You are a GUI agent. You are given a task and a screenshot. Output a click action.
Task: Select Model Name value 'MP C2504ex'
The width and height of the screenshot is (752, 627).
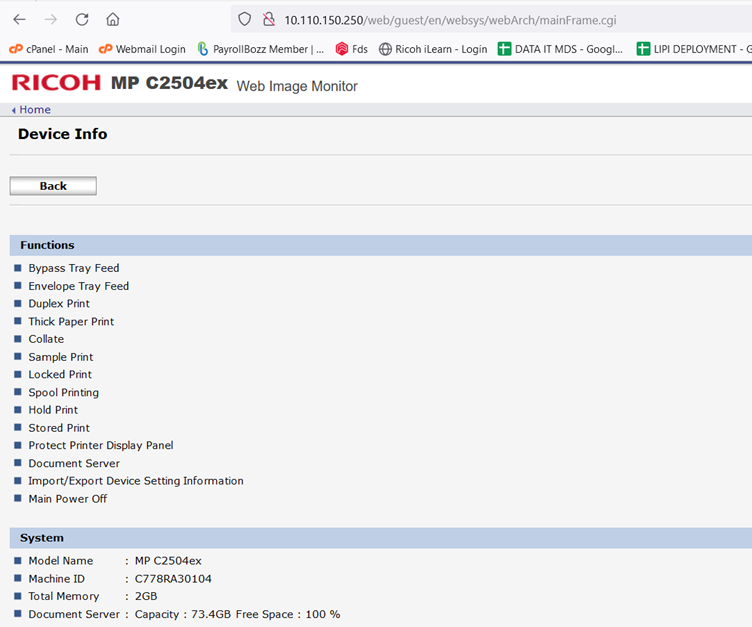click(168, 561)
